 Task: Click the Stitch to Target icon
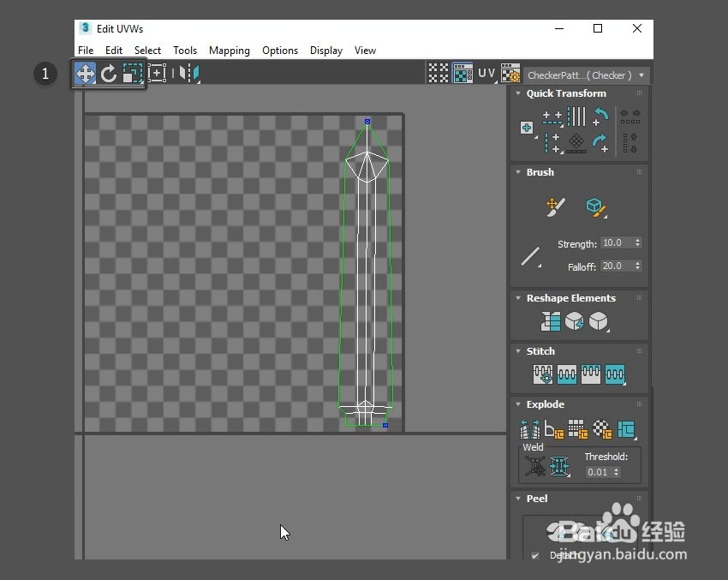click(543, 374)
